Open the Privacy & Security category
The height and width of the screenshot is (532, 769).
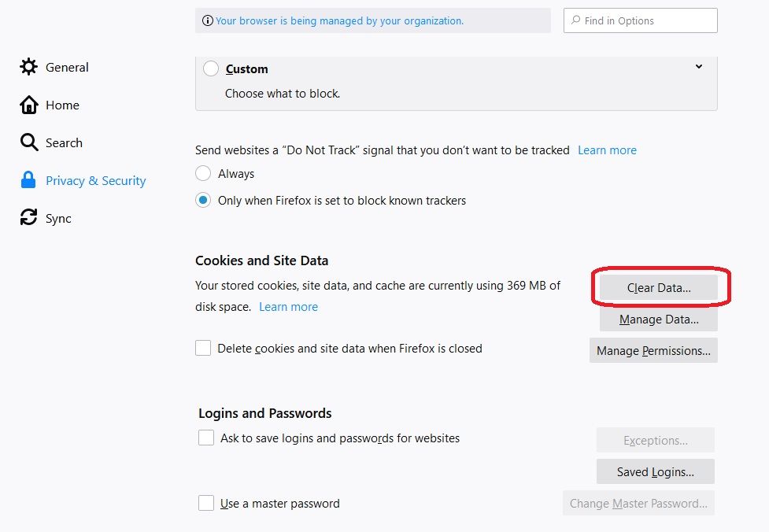coord(96,180)
